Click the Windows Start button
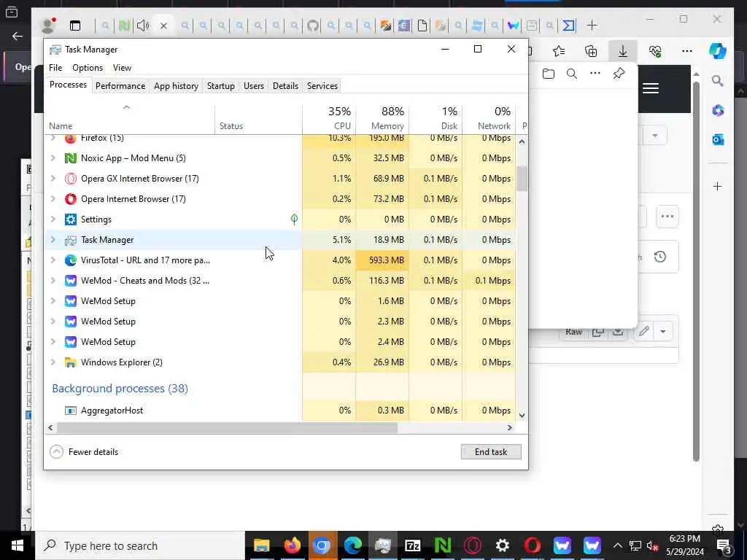Viewport: 747px width, 560px height. click(x=18, y=545)
